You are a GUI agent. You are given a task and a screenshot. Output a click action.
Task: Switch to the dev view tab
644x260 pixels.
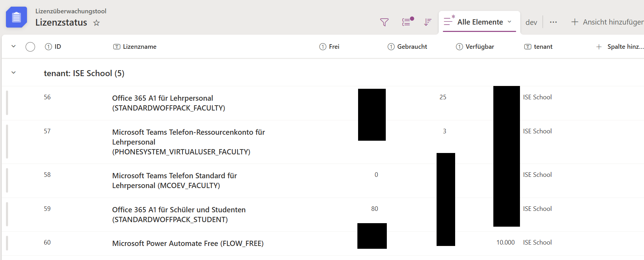(531, 22)
